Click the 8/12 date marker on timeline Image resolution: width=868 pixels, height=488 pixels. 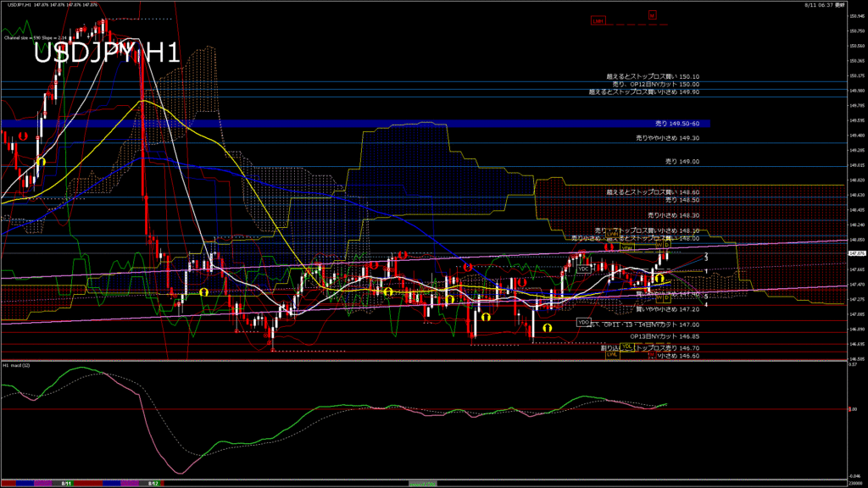pos(153,483)
